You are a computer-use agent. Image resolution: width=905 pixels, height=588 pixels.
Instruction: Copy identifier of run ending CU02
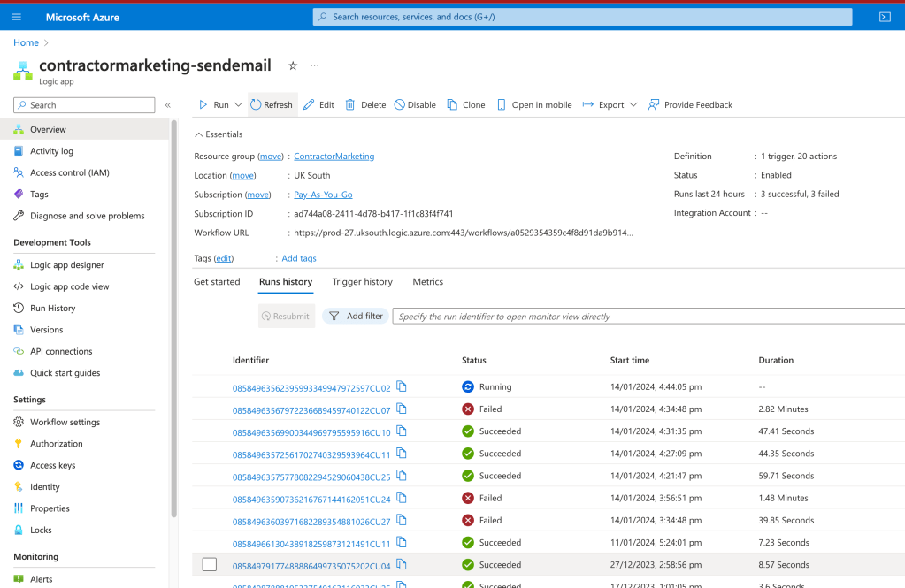(x=402, y=386)
